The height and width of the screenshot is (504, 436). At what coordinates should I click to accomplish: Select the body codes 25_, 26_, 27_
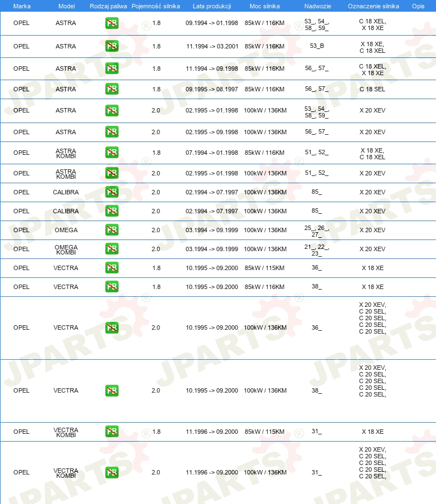317,231
